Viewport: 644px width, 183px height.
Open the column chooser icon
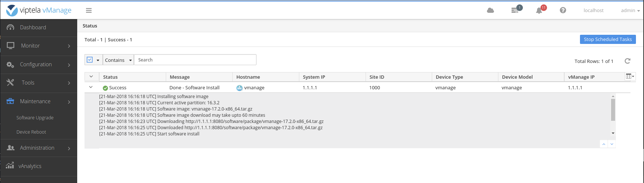[x=630, y=76]
